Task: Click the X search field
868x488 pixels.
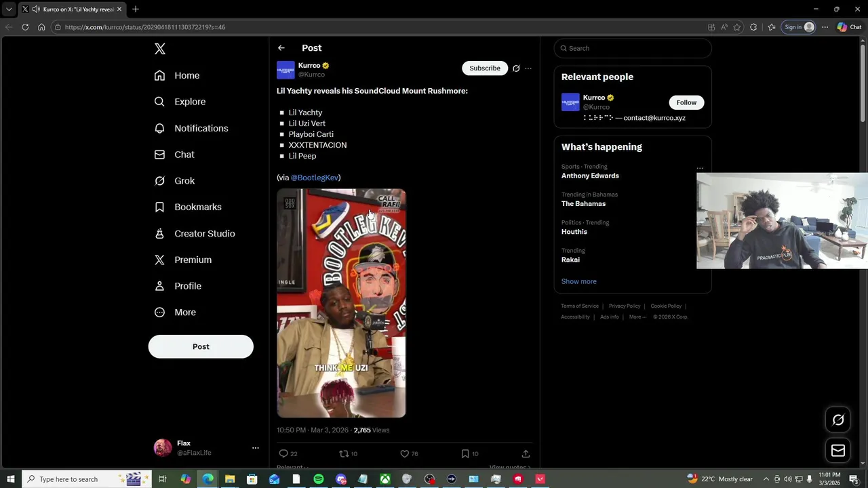Action: click(x=633, y=48)
